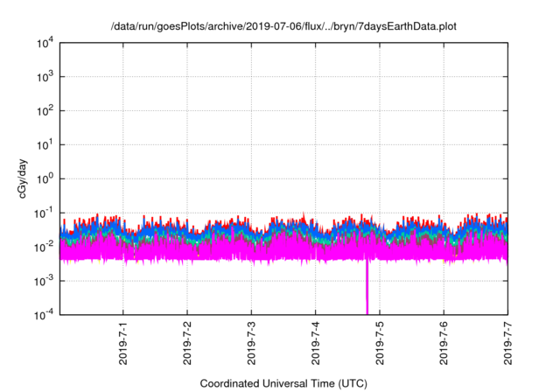Screen dimensions: 560x392
Task: Select the 2019-7-7 date tick label
Action: click(507, 343)
